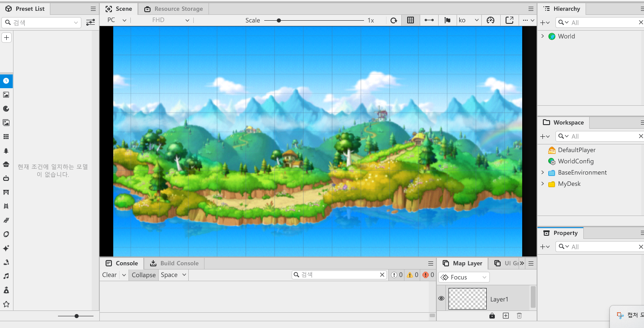This screenshot has width=644, height=328.
Task: Expand the MyDesk folder in Workspace
Action: [542, 184]
